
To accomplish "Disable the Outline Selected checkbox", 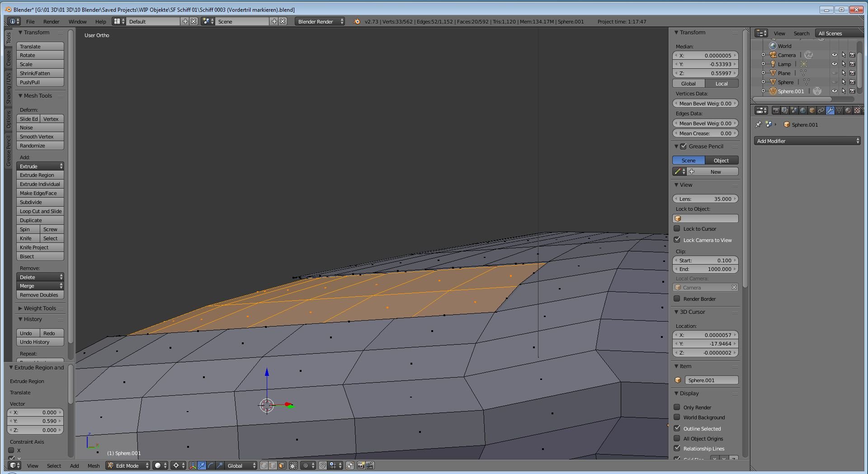I will [677, 428].
